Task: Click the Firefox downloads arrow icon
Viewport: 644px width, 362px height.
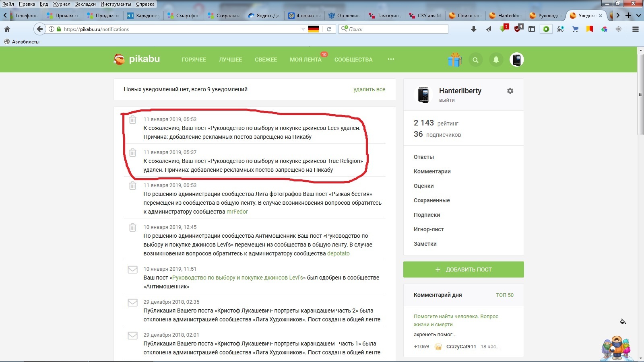Action: [474, 29]
